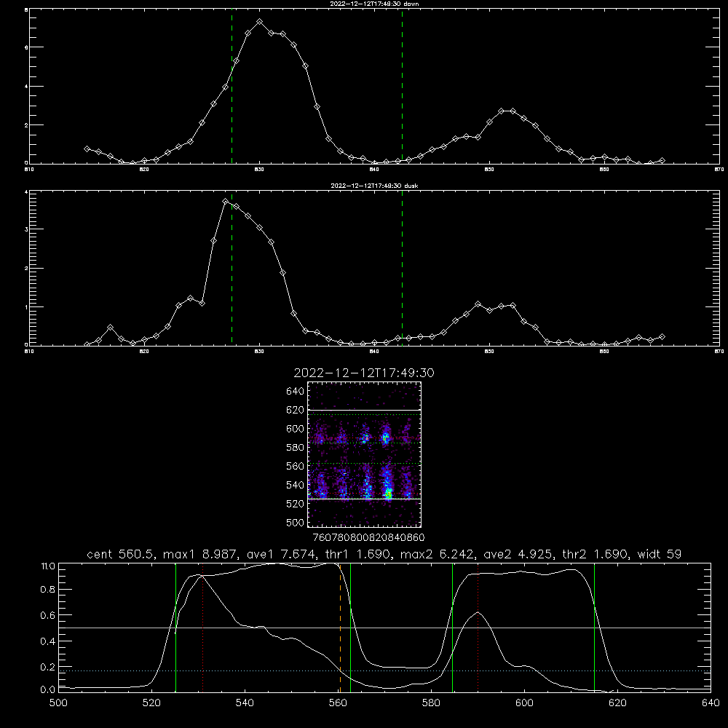Click the red dotted peak line near 590
This screenshot has height=728, width=728.
(x=478, y=628)
